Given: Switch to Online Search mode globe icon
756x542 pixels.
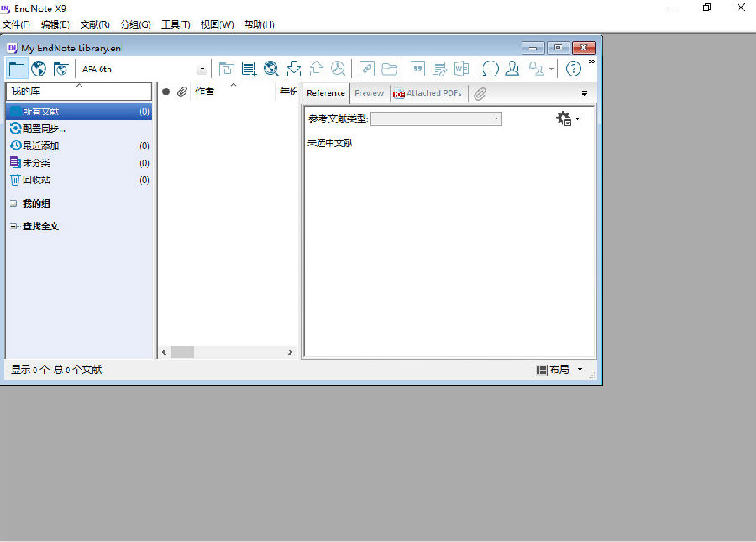Looking at the screenshot, I should 39,69.
